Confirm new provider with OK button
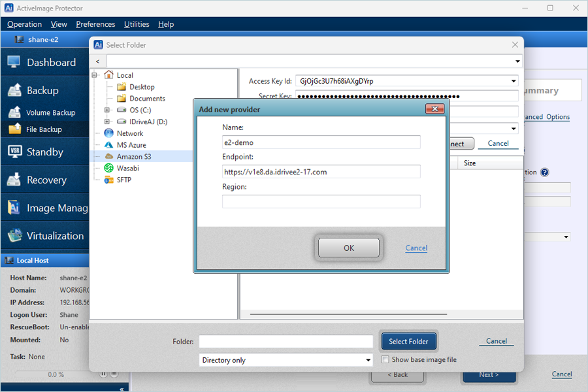This screenshot has width=588, height=392. (349, 248)
